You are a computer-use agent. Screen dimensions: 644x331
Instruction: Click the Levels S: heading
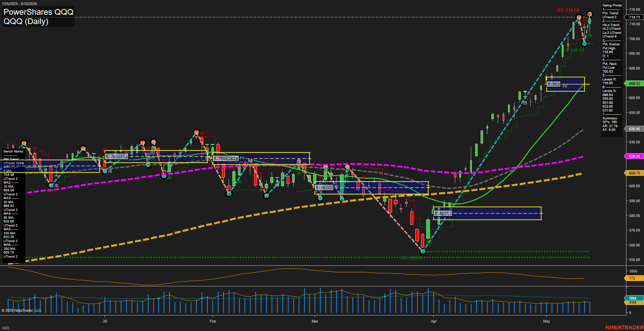pos(609,91)
